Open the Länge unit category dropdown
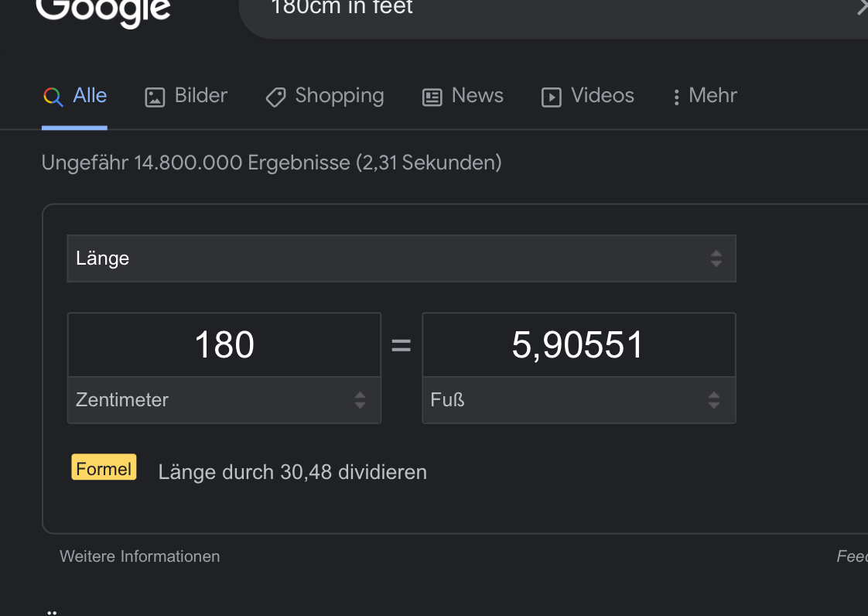868x616 pixels. click(x=401, y=258)
